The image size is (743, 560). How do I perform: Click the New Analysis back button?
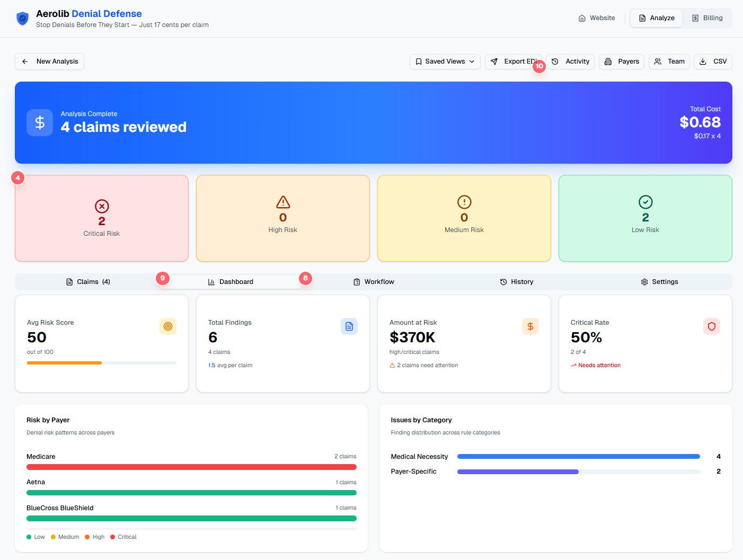coord(49,61)
